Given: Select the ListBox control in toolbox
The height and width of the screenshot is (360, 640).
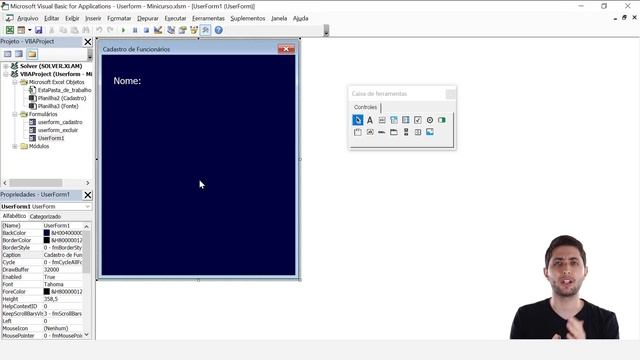Looking at the screenshot, I should pos(405,120).
